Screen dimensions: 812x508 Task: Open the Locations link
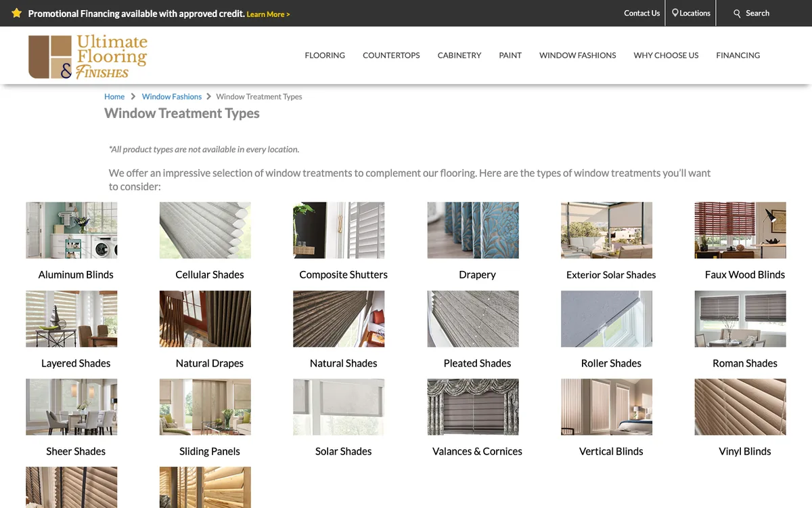[695, 13]
